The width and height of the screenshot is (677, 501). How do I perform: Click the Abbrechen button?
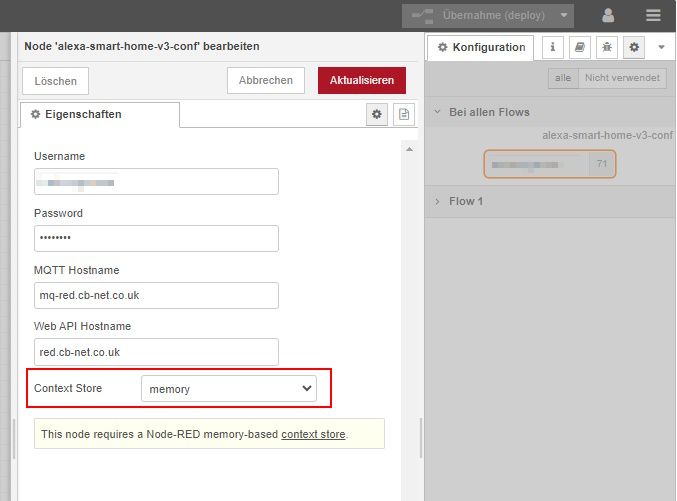pos(266,80)
